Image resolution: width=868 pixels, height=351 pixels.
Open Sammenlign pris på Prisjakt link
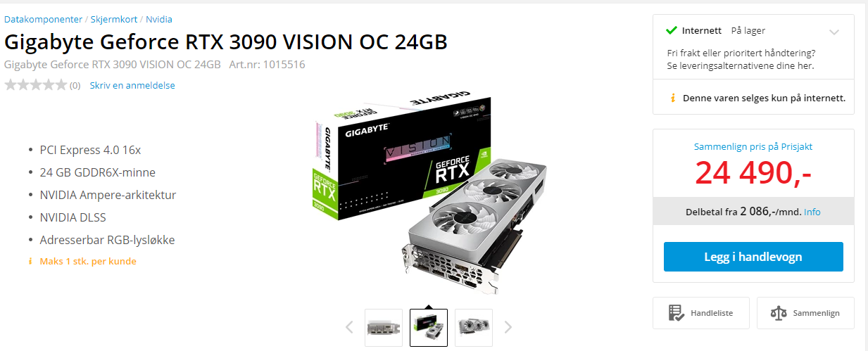click(x=753, y=147)
